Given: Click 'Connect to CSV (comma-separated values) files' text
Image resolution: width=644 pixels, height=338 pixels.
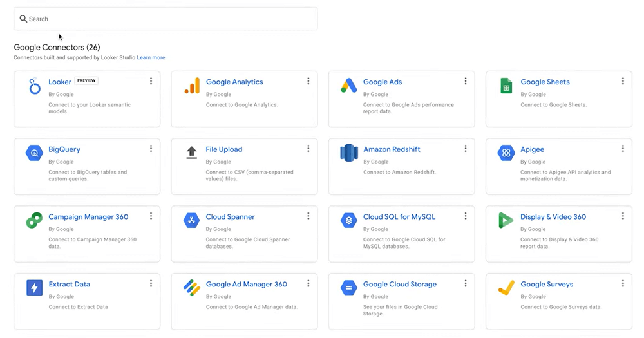Looking at the screenshot, I should (249, 175).
